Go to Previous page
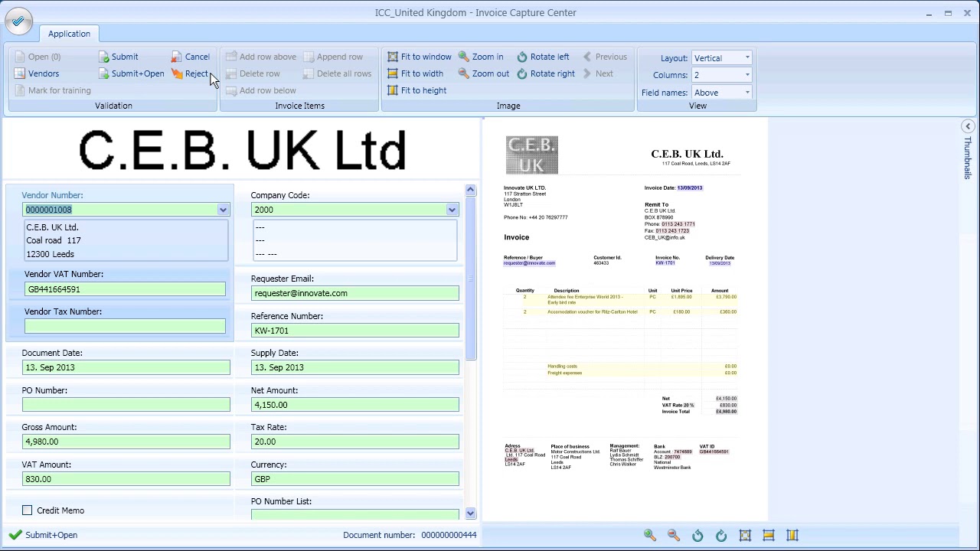The image size is (980, 551). (x=605, y=57)
